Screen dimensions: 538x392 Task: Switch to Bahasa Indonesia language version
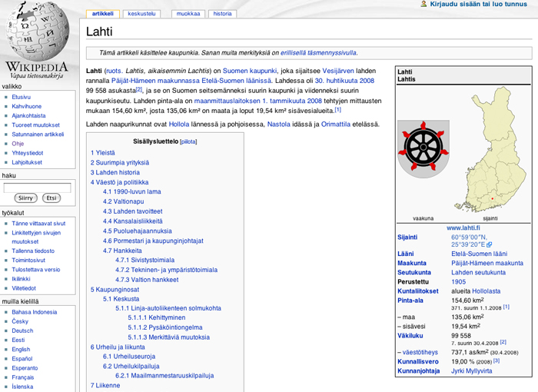(x=35, y=312)
